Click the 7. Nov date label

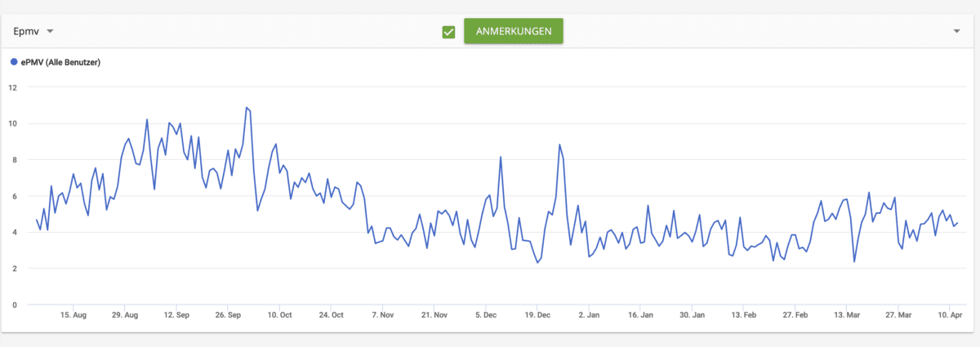pos(382,314)
